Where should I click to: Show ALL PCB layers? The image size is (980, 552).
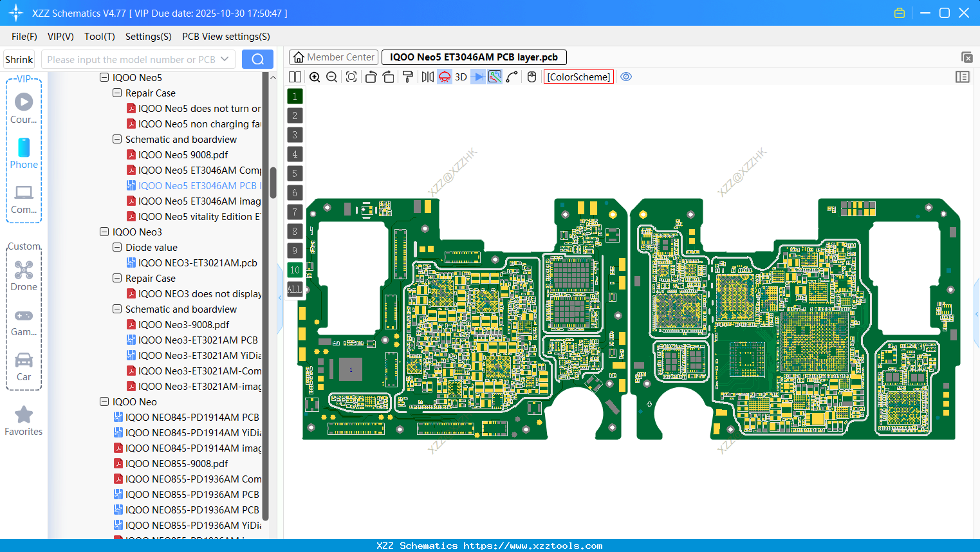pyautogui.click(x=295, y=290)
